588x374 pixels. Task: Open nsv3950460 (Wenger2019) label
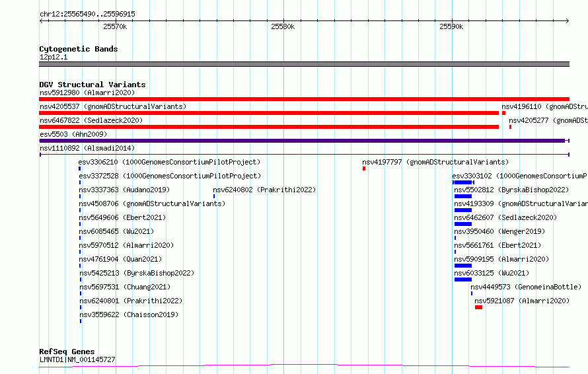pos(499,231)
